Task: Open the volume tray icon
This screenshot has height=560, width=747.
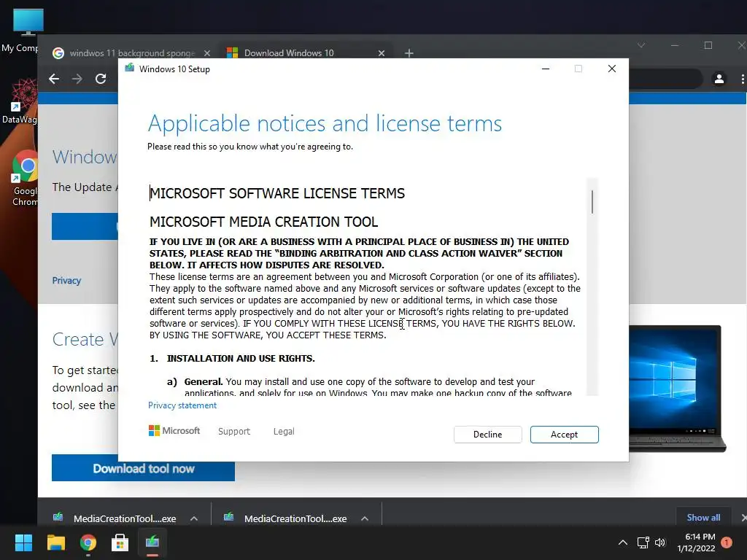Action: (x=659, y=542)
